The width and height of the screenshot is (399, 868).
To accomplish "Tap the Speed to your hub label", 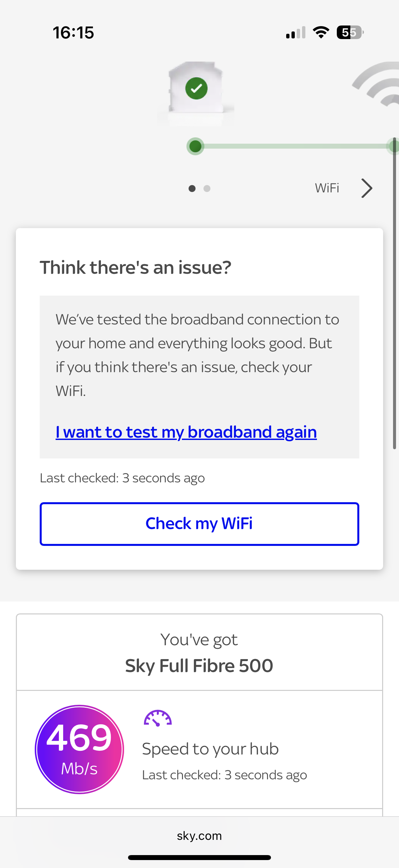I will click(x=210, y=749).
